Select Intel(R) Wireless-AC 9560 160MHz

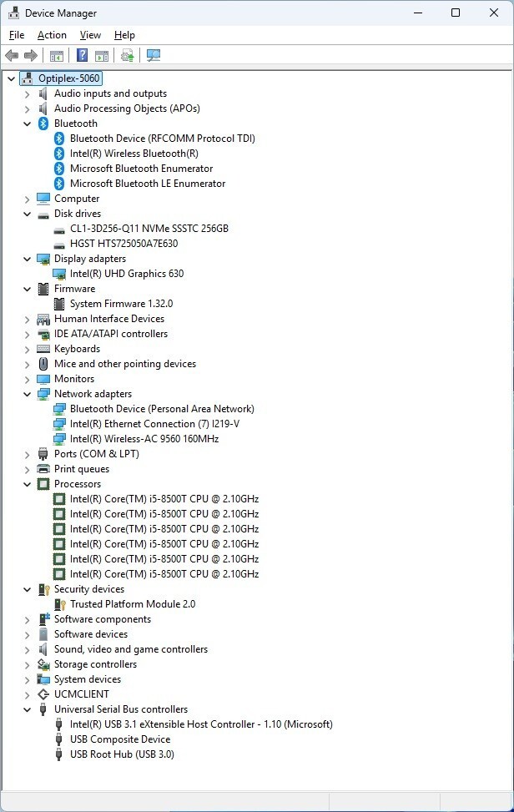point(144,439)
